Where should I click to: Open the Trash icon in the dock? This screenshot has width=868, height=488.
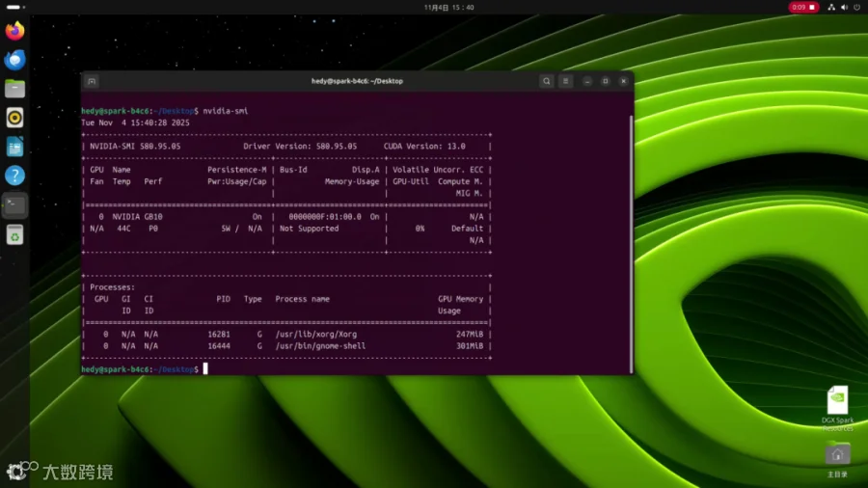pyautogui.click(x=14, y=234)
